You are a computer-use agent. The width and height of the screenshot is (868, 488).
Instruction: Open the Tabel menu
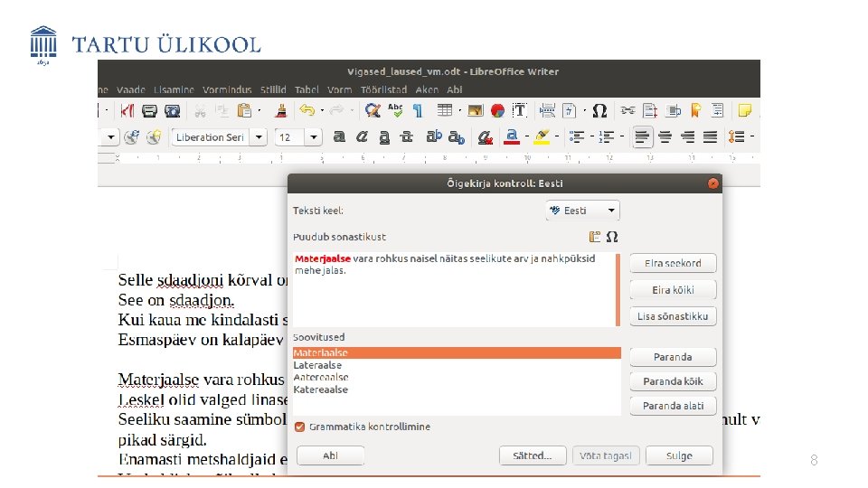coord(307,89)
